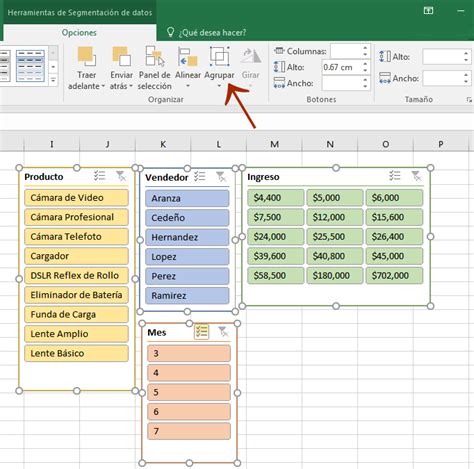Toggle multi-select on Ingreso slicer
Image resolution: width=474 pixels, height=469 pixels.
pyautogui.click(x=395, y=176)
